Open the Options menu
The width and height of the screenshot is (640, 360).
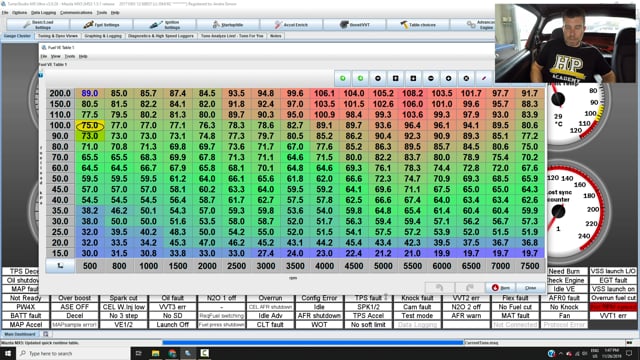pos(19,13)
